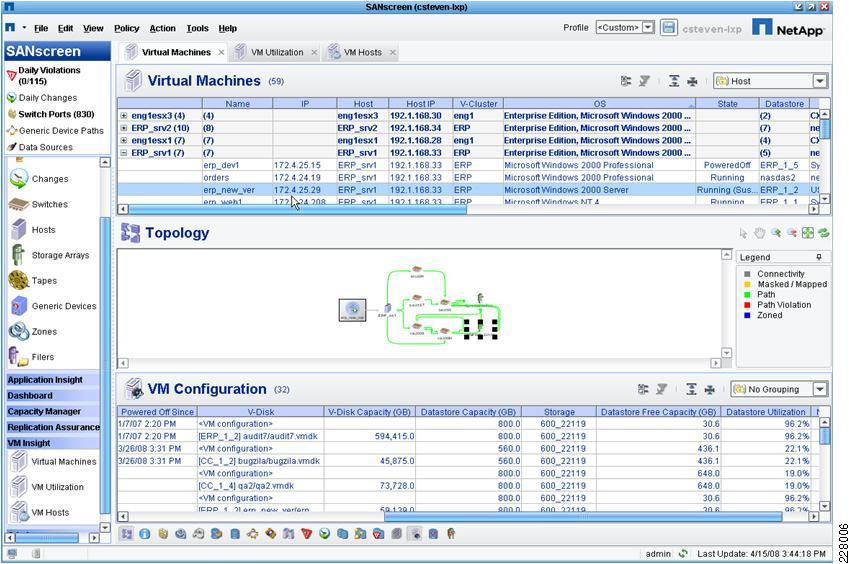
Task: Click fit-to-window icon in Topology toolbar
Action: click(807, 233)
